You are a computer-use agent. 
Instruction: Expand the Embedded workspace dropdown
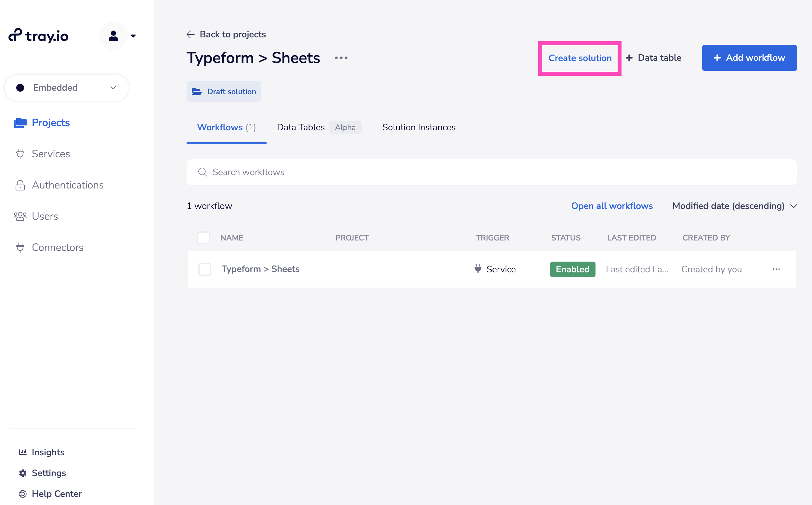tap(66, 87)
